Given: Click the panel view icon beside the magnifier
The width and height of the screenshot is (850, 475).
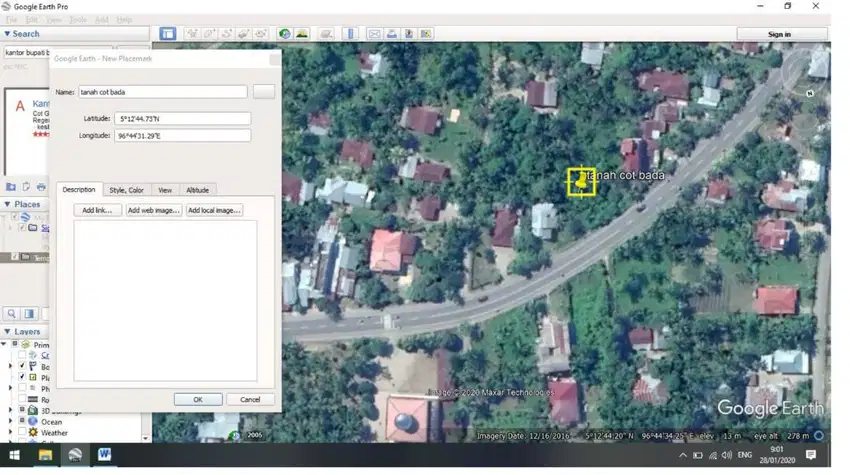Looking at the screenshot, I should [x=29, y=313].
